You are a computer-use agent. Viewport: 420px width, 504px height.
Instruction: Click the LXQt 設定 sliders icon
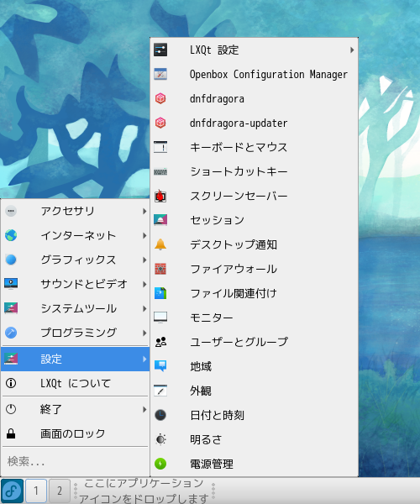click(160, 50)
